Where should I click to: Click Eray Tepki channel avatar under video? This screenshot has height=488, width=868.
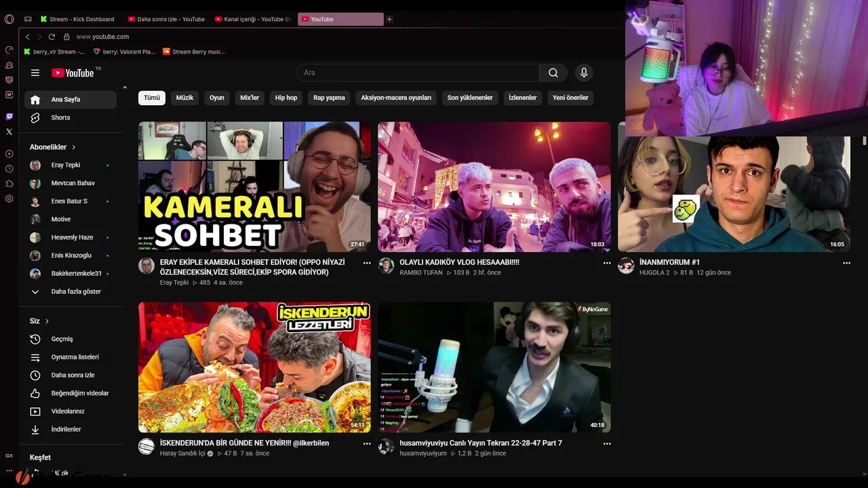point(146,266)
